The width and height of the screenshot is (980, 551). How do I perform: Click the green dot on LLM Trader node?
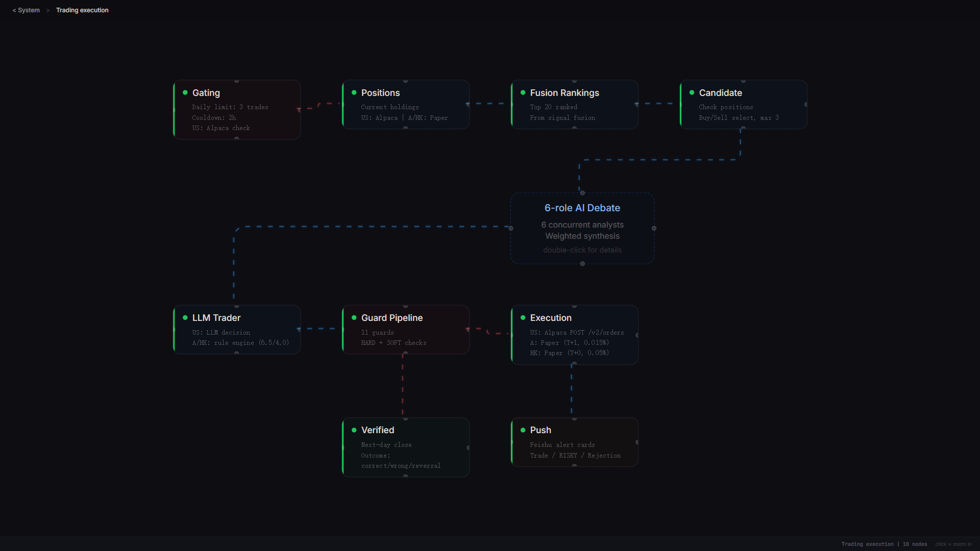[185, 317]
